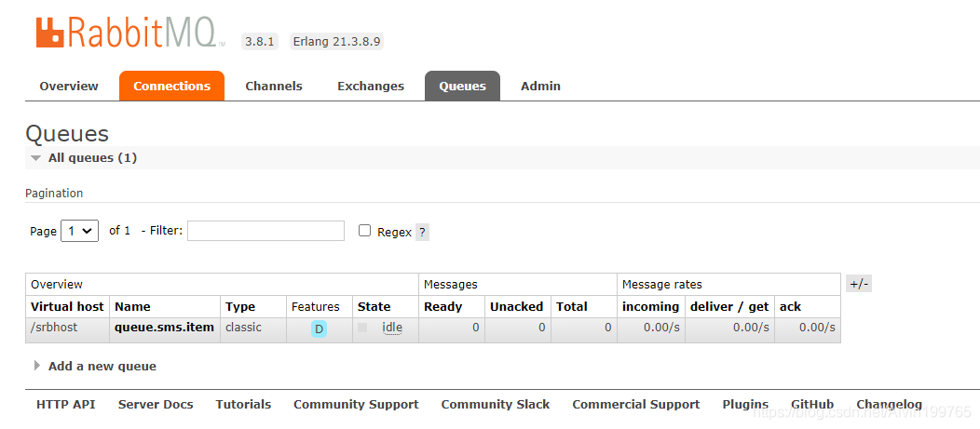
Task: Switch to the Overview tab
Action: click(x=69, y=86)
